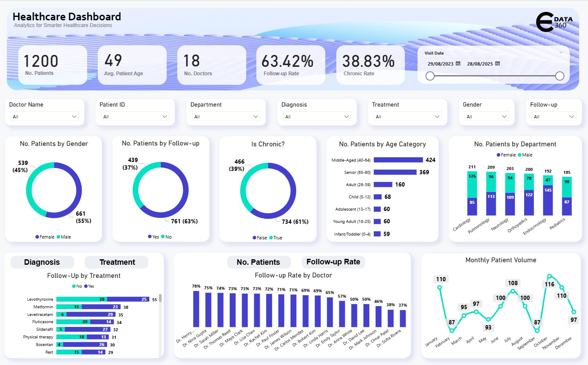Select the No. Patients button
The height and width of the screenshot is (365, 588).
pyautogui.click(x=258, y=262)
